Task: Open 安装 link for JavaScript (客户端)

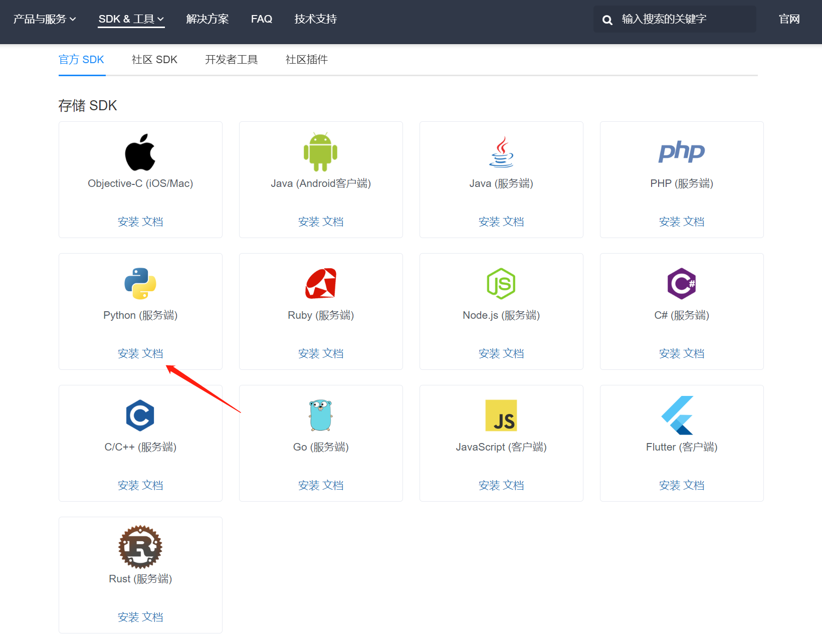Action: [489, 485]
